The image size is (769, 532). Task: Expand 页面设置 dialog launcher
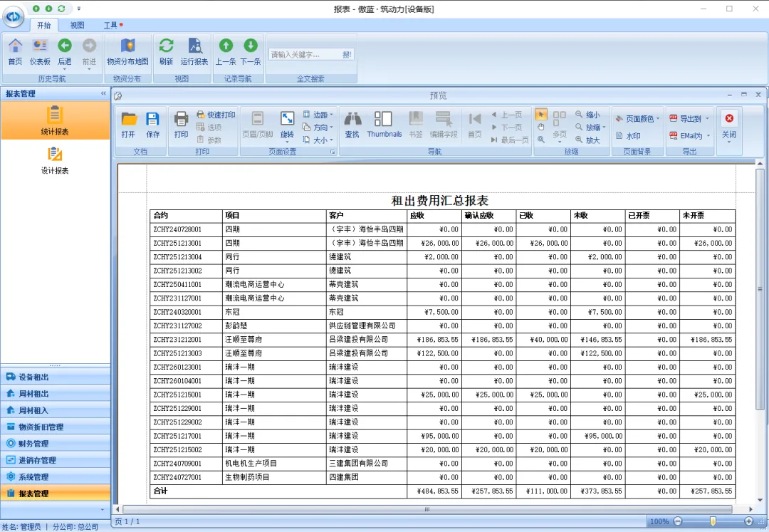[x=333, y=152]
